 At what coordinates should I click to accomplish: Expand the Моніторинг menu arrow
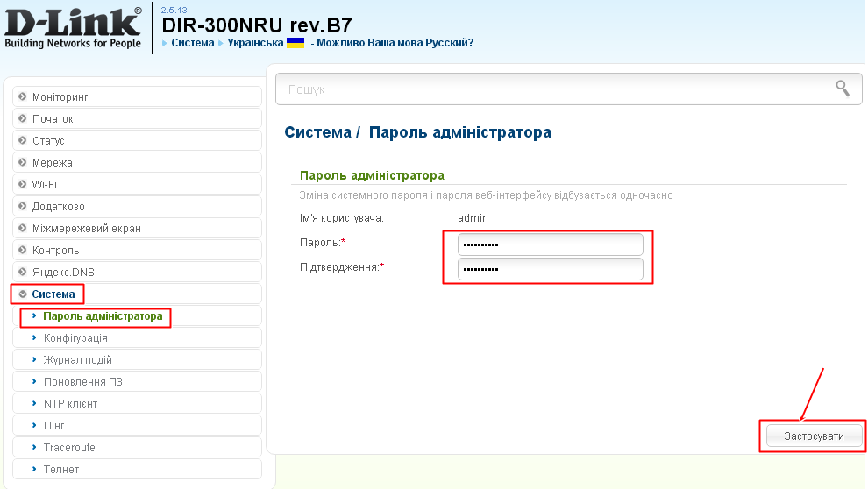(x=22, y=96)
